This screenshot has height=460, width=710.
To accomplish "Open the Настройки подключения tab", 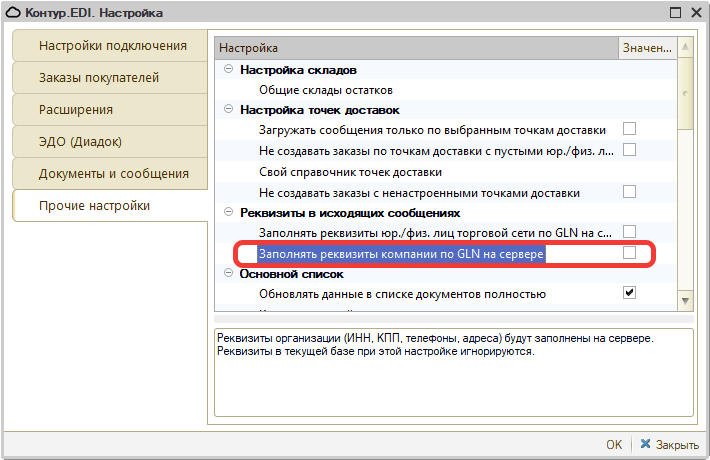I will 112,46.
